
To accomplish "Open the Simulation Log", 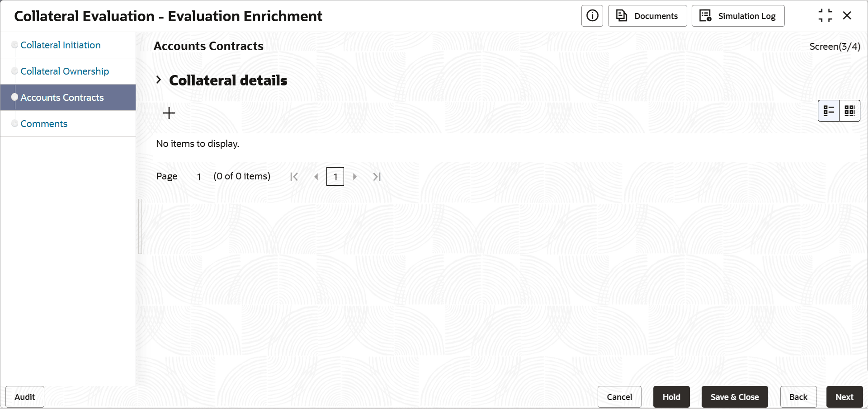I will coord(738,16).
